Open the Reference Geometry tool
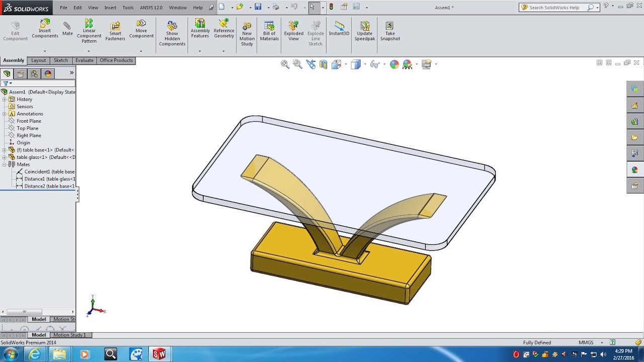This screenshot has height=362, width=644. (x=224, y=29)
